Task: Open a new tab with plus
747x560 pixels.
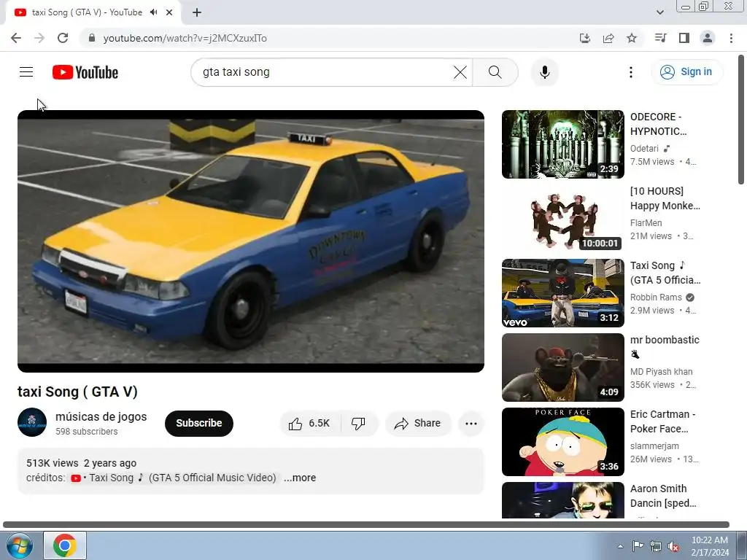Action: [197, 12]
